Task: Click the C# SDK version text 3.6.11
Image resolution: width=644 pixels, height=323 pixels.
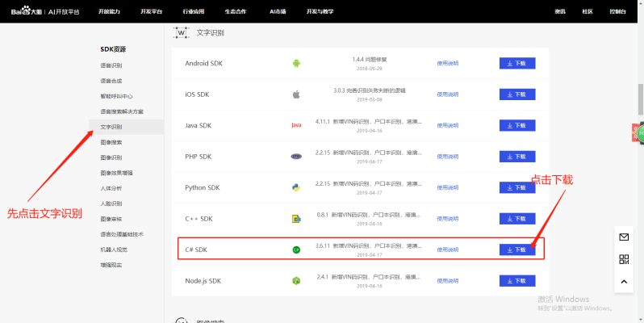Action: tap(369, 245)
